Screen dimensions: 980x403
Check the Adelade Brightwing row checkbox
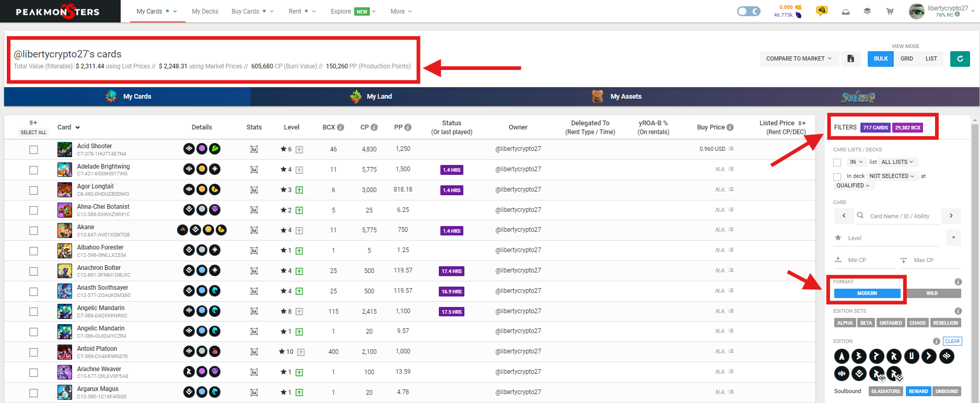[x=33, y=170]
